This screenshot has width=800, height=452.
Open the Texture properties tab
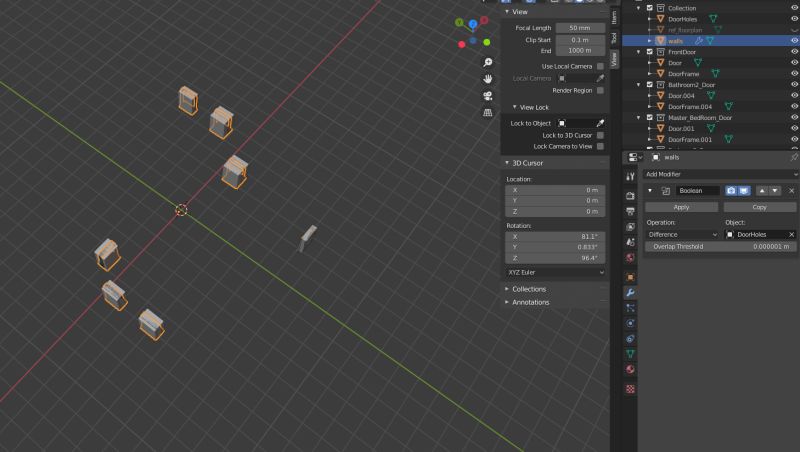click(x=630, y=389)
